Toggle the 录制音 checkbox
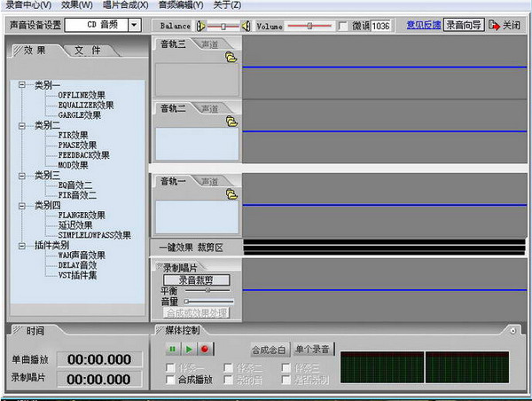Screen dimensions: 532x401 pyautogui.click(x=229, y=380)
